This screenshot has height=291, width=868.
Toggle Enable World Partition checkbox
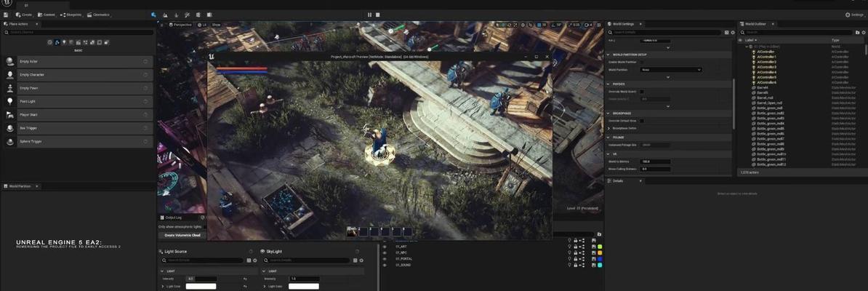coord(642,62)
